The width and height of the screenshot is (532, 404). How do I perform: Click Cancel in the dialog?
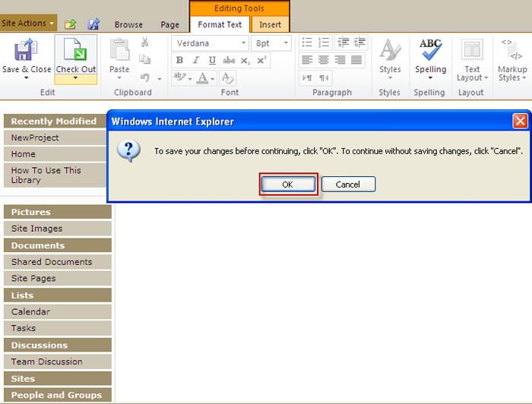tap(348, 184)
